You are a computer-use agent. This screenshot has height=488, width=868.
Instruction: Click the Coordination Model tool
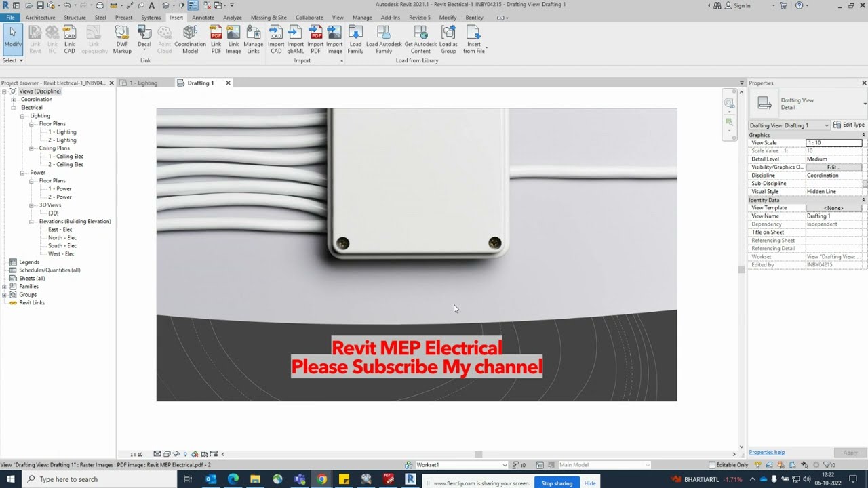tap(190, 39)
